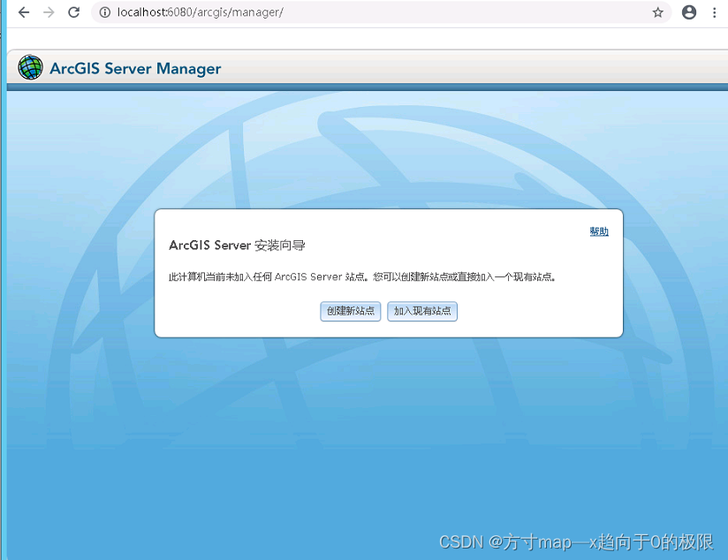Click the 创建新站点 button
Viewport: 728px width, 560px height.
tap(350, 311)
